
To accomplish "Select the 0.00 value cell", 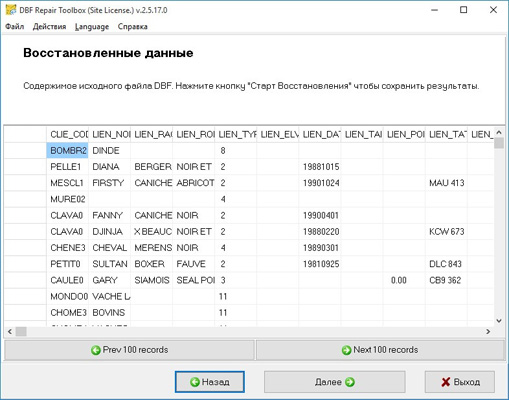I will point(404,280).
